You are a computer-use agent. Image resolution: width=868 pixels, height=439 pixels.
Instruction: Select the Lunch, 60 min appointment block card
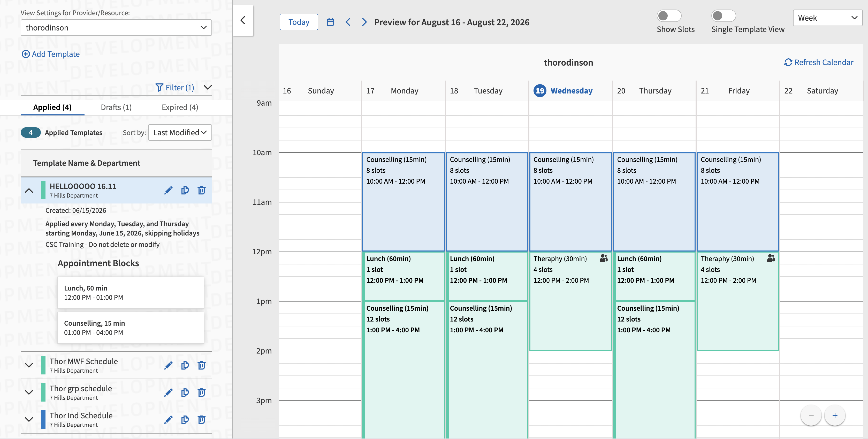(x=131, y=293)
